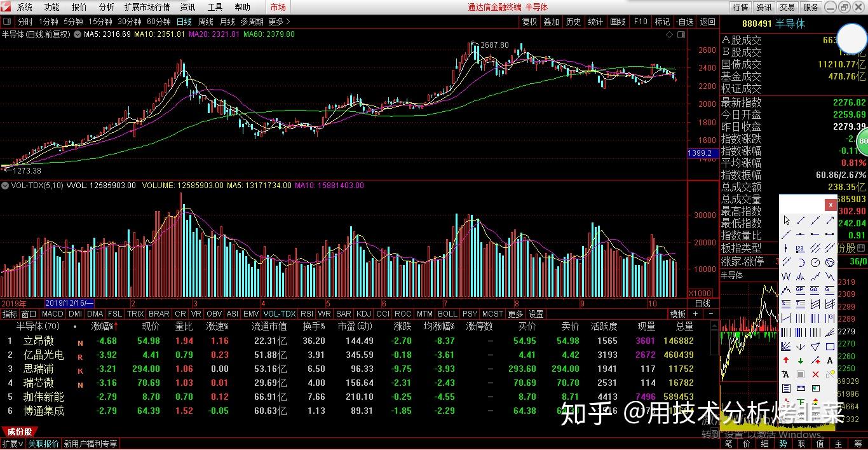Select the arrow pointer drawing tool
This screenshot has width=868, height=450.
787,221
